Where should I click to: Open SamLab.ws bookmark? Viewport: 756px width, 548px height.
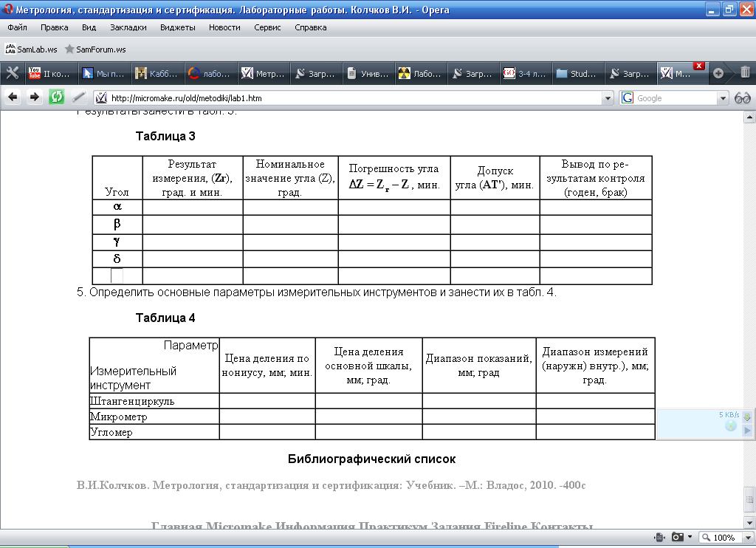point(31,49)
